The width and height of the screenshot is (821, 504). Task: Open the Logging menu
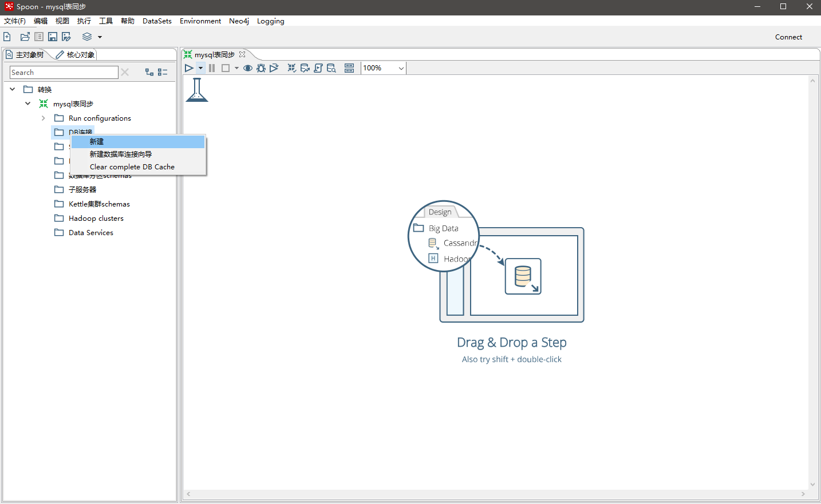point(271,21)
